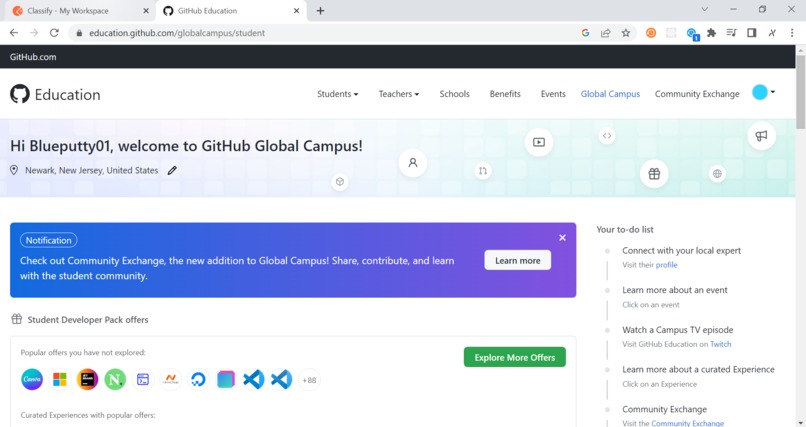Follow the GitHub.com link in top bar
This screenshot has width=806, height=427.
(x=33, y=57)
